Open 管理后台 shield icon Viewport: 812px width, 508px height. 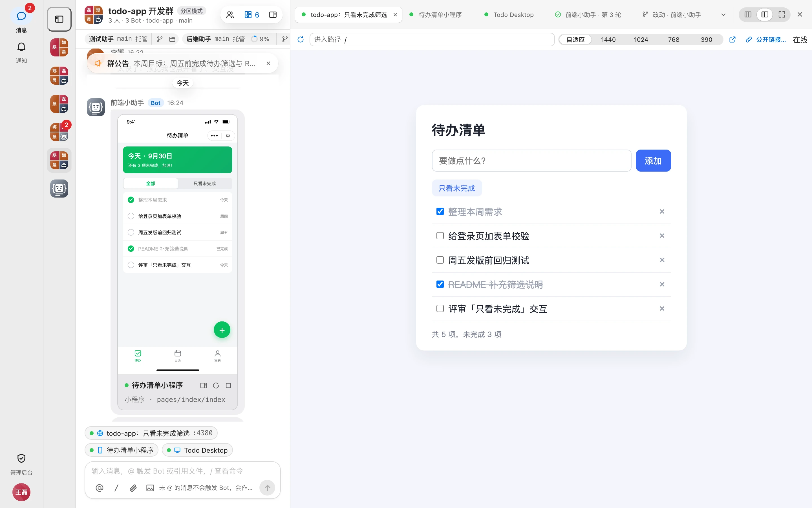(x=21, y=458)
